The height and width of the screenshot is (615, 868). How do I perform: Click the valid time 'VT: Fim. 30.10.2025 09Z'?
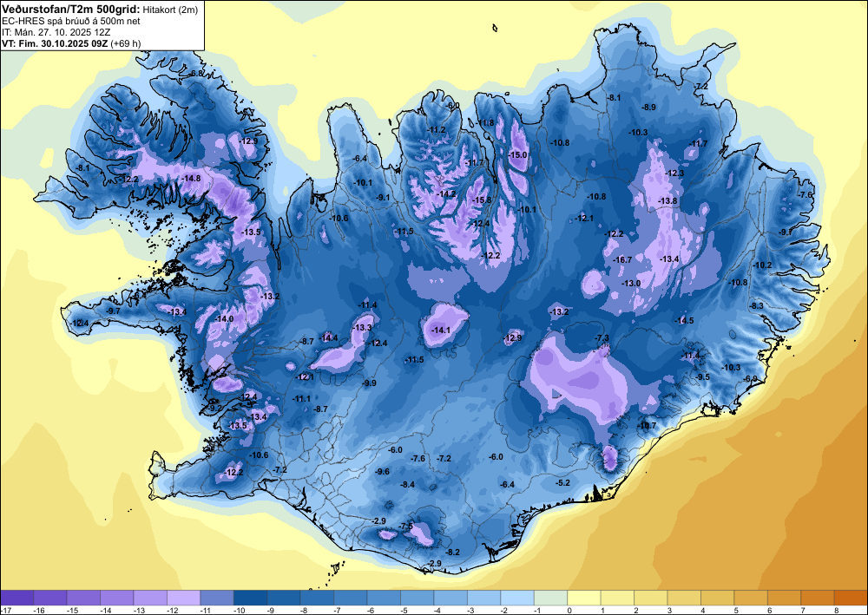point(55,43)
